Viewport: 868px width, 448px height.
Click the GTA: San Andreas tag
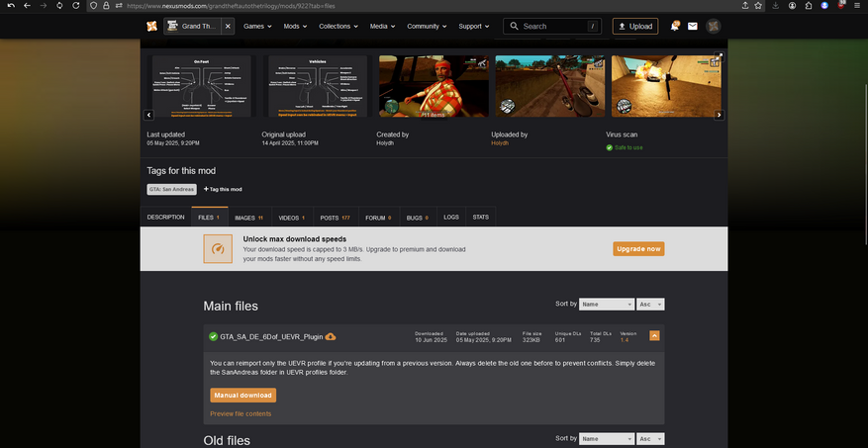point(171,189)
